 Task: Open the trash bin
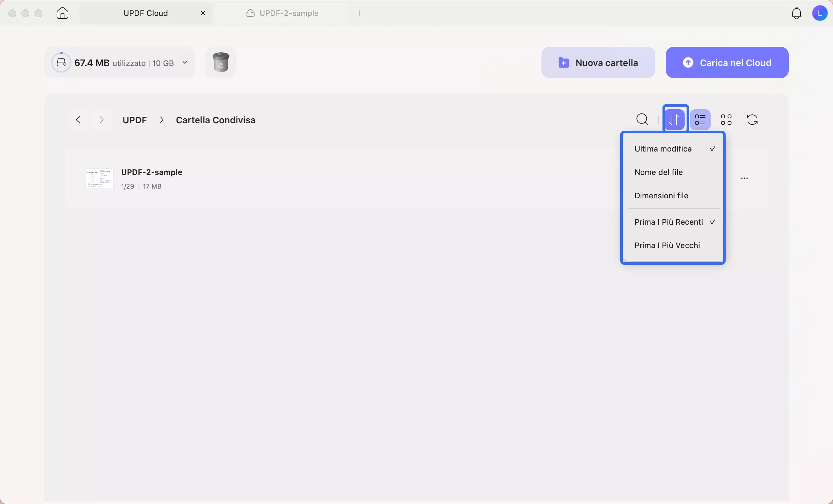tap(220, 62)
